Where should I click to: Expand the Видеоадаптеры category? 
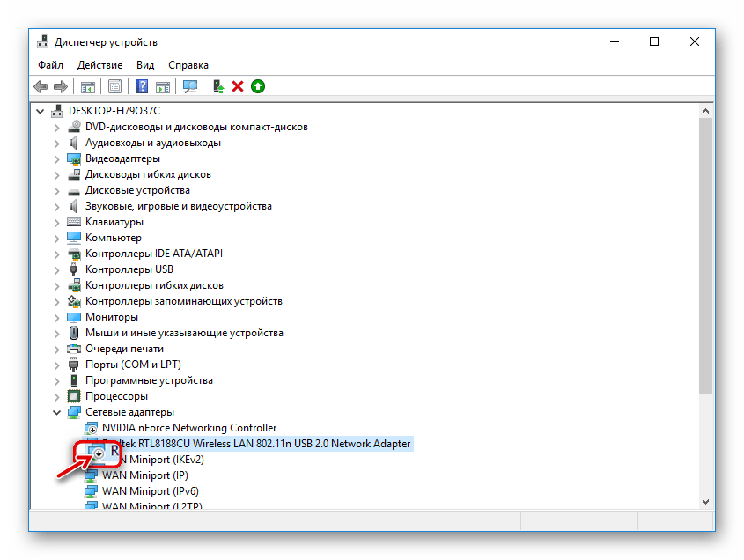(x=57, y=159)
